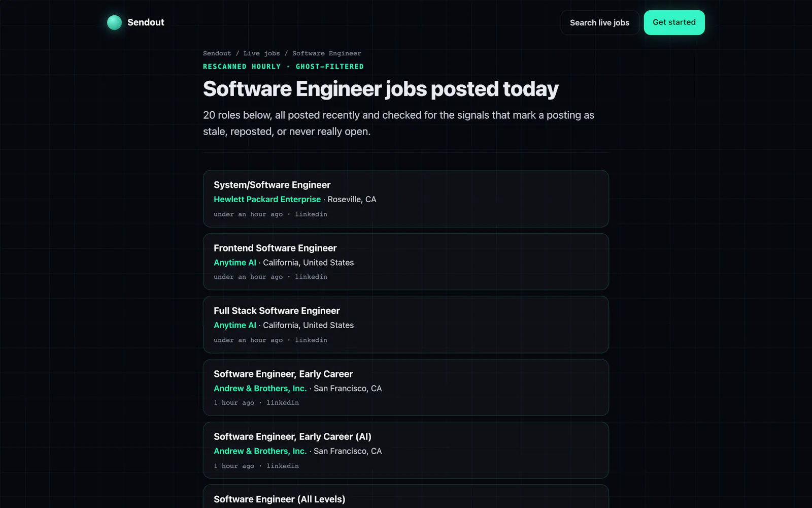Image resolution: width=812 pixels, height=508 pixels.
Task: Click Anytime AI under Frontend Software Engineer
Action: (234, 262)
